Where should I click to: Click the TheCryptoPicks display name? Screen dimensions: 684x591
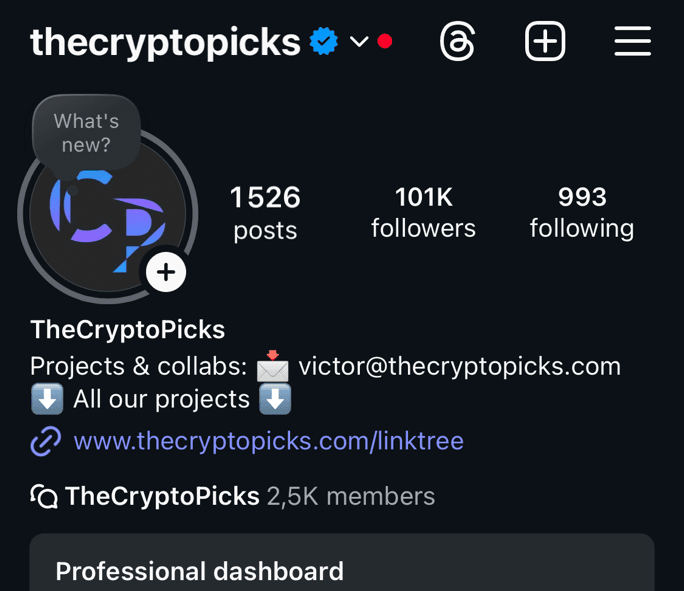[128, 329]
